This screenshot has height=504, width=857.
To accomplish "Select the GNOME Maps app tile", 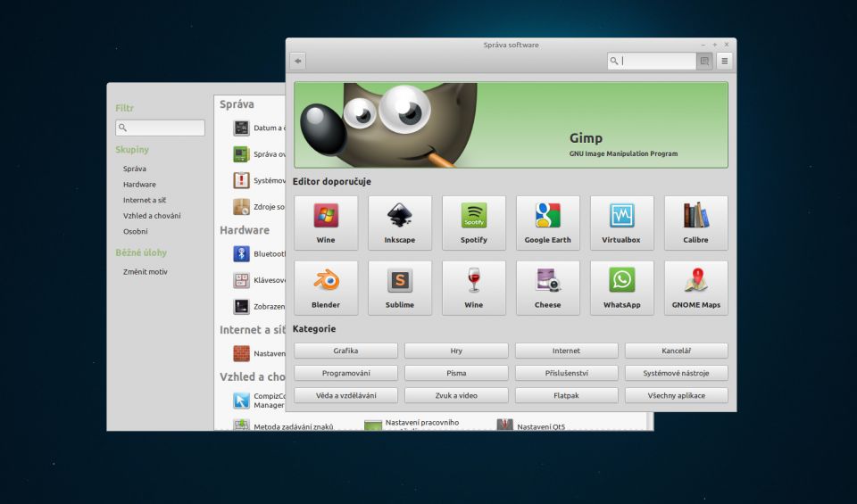I will pyautogui.click(x=695, y=288).
